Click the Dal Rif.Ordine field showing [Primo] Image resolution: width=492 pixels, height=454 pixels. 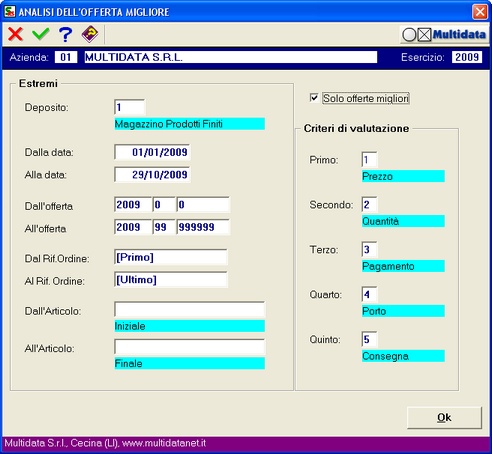coord(171,257)
